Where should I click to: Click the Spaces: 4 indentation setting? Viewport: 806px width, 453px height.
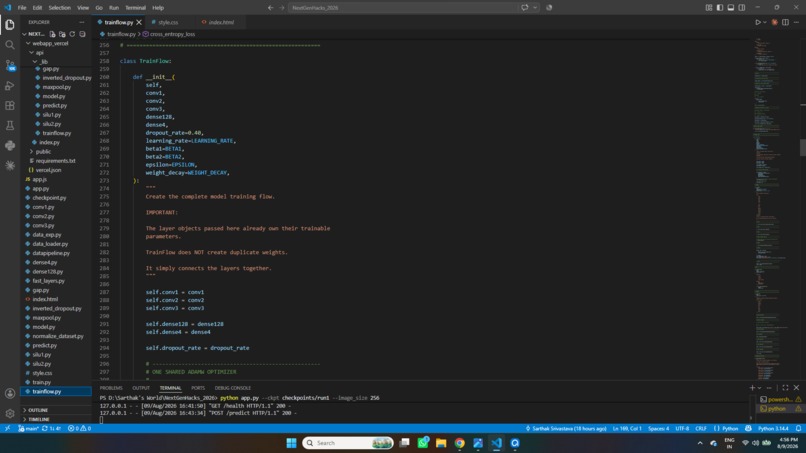(658, 428)
